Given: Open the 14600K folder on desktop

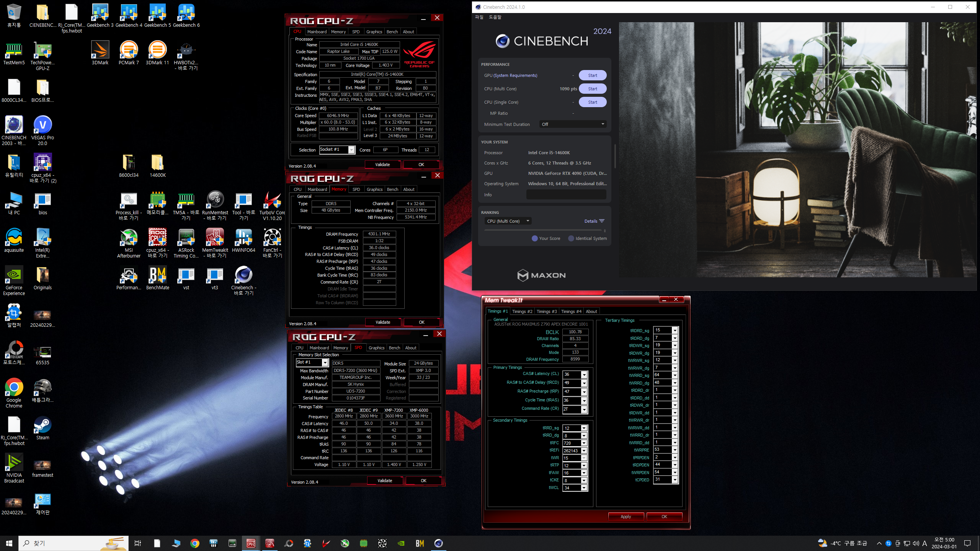Looking at the screenshot, I should [157, 166].
